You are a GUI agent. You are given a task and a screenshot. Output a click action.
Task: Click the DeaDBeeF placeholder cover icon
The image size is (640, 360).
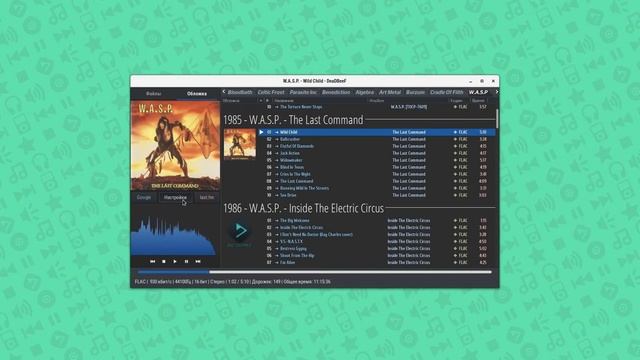tap(240, 233)
